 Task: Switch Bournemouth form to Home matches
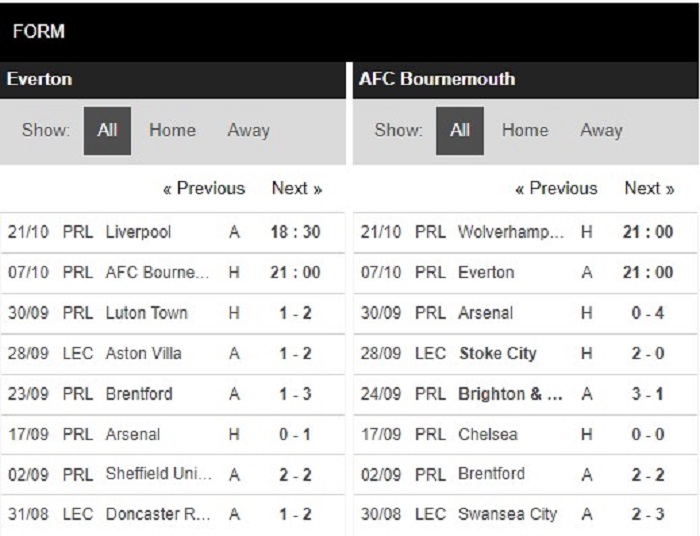tap(525, 130)
